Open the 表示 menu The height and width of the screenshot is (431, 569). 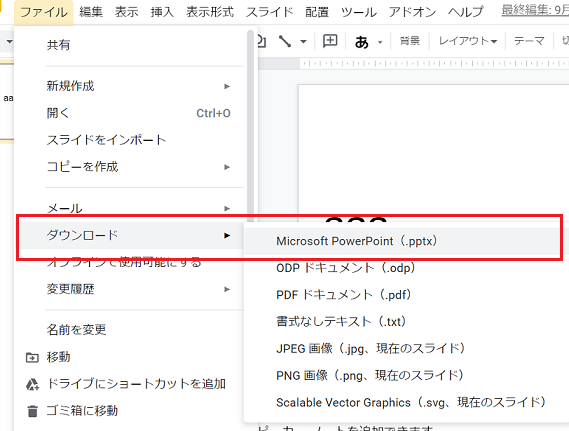[127, 12]
